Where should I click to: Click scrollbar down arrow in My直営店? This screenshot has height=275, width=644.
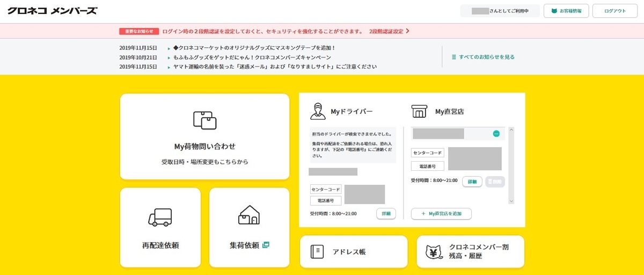511,201
